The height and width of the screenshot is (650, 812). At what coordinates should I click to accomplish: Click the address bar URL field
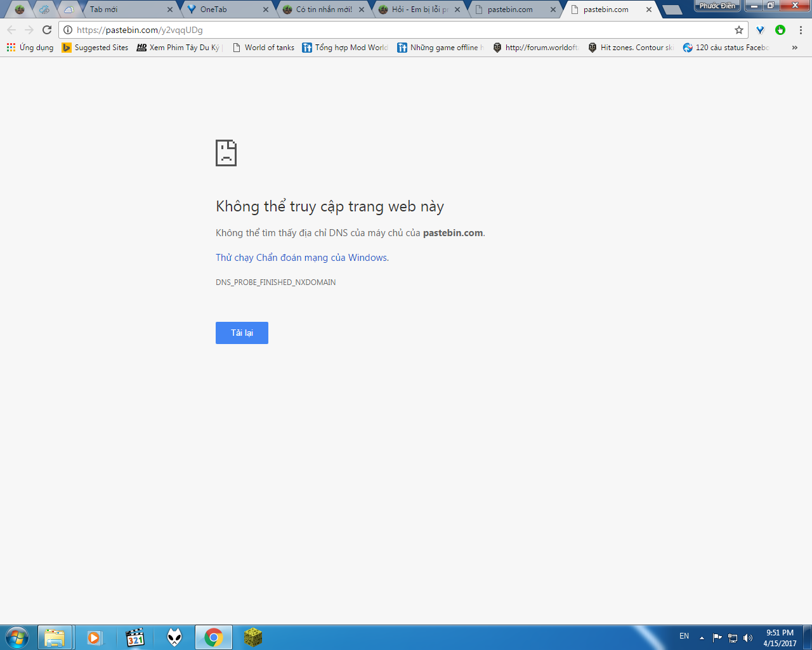403,30
